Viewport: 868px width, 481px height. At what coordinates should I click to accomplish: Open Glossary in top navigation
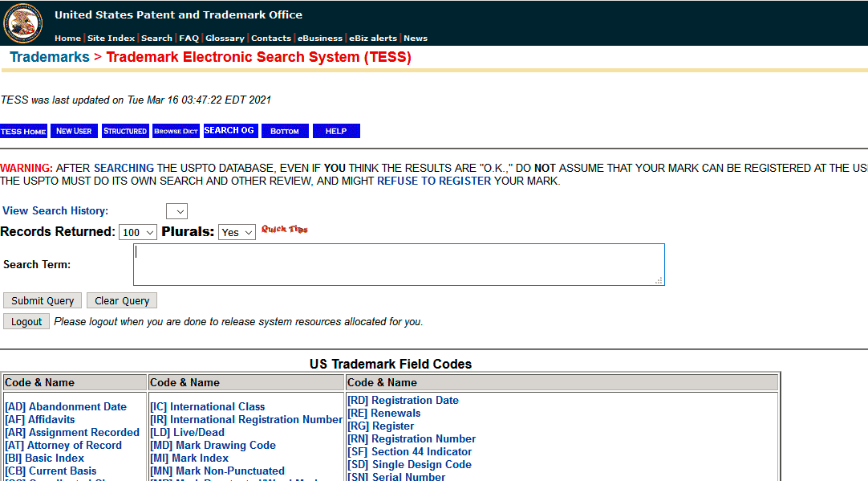tap(225, 39)
